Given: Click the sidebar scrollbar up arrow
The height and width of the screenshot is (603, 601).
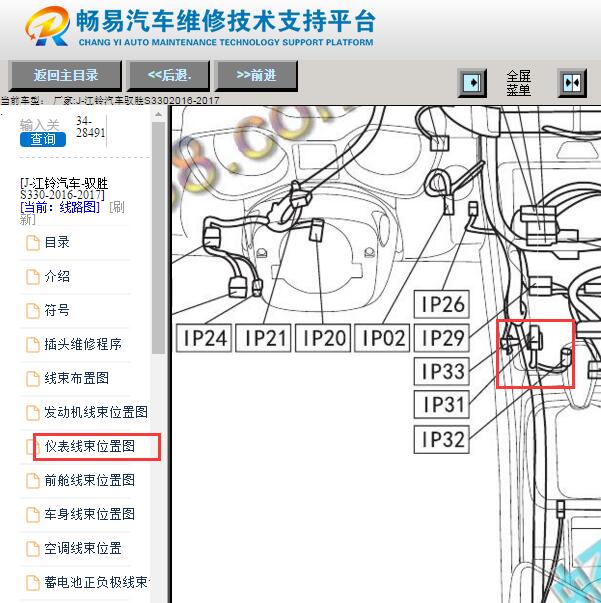Looking at the screenshot, I should [x=158, y=114].
